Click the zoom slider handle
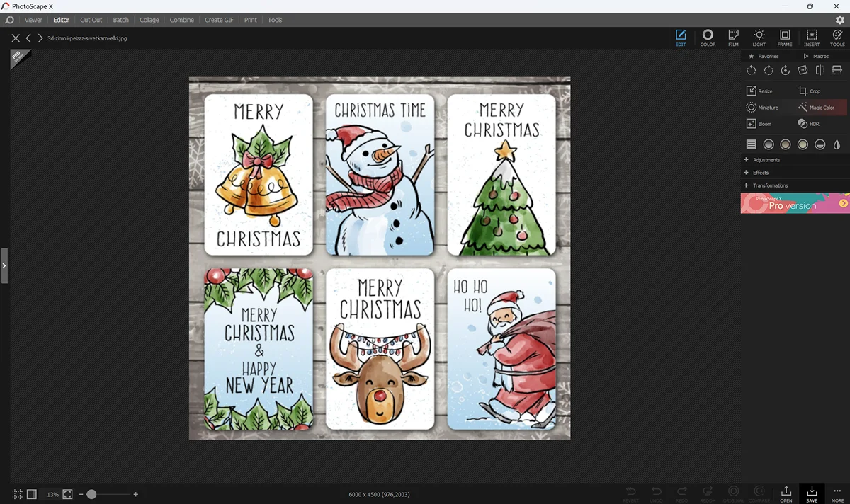The width and height of the screenshot is (850, 504). coord(91,494)
